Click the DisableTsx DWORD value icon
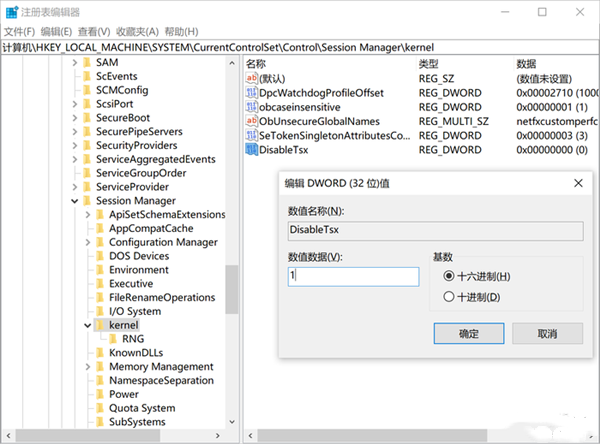The height and width of the screenshot is (444, 600). [x=251, y=150]
